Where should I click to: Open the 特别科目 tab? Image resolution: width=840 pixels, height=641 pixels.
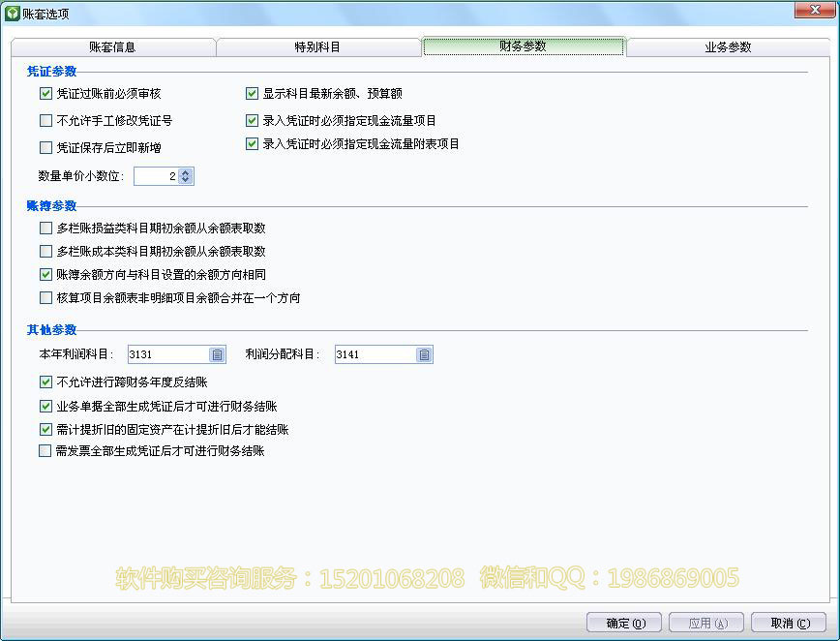(318, 46)
